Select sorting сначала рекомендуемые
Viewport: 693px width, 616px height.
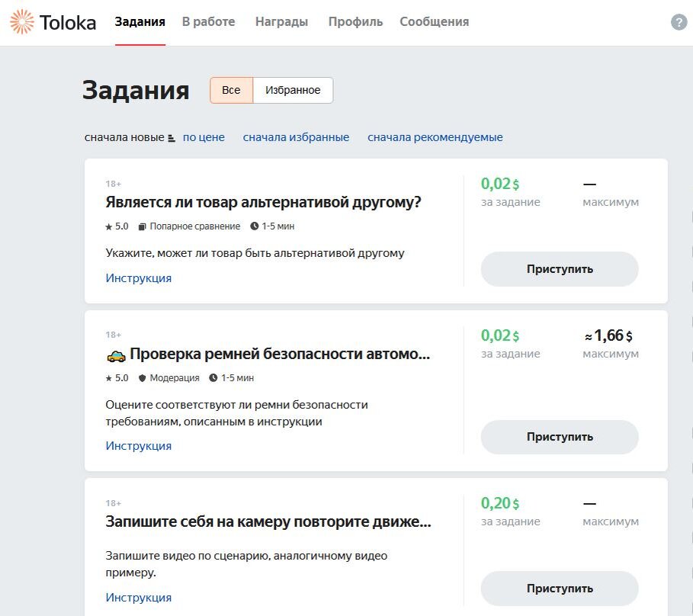point(435,137)
